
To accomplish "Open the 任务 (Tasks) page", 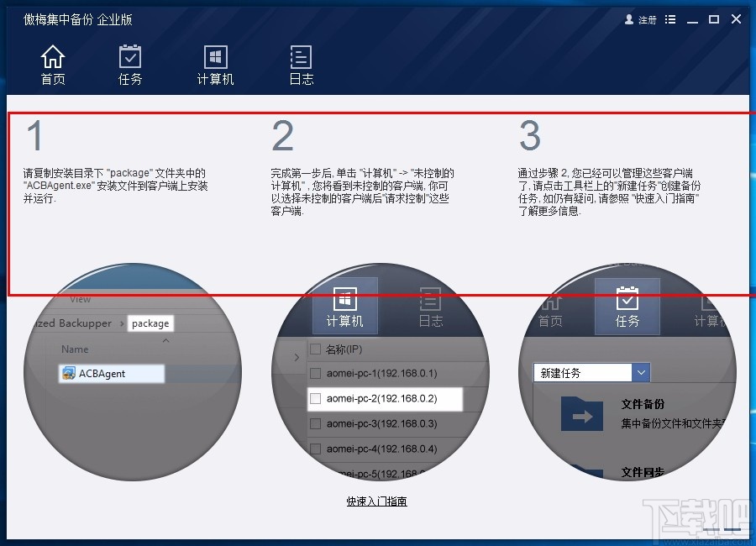I will [x=130, y=65].
